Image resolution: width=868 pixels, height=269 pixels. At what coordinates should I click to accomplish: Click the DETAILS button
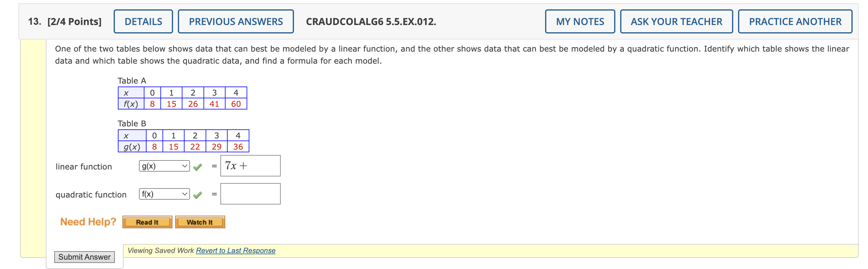pyautogui.click(x=143, y=21)
